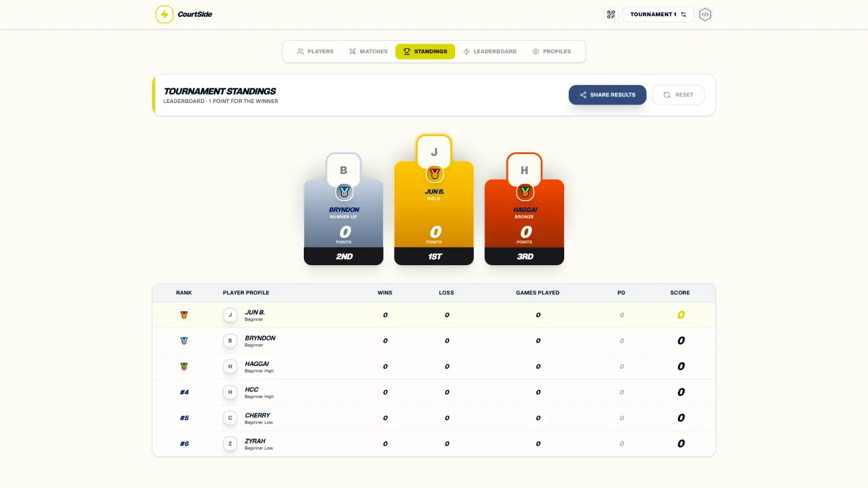Select the Standings tab

point(425,52)
